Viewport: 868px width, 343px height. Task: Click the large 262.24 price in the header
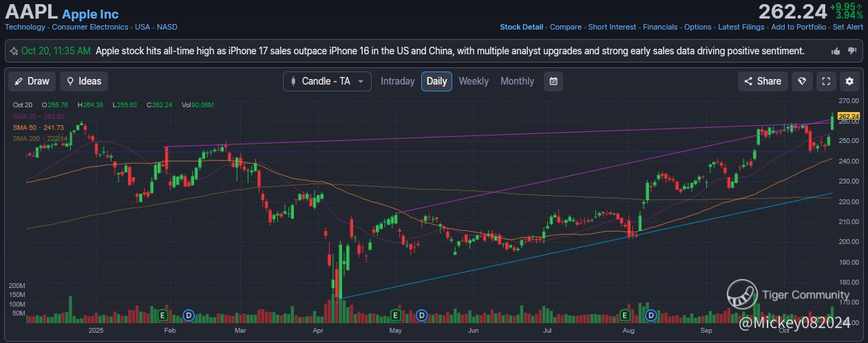pyautogui.click(x=792, y=12)
